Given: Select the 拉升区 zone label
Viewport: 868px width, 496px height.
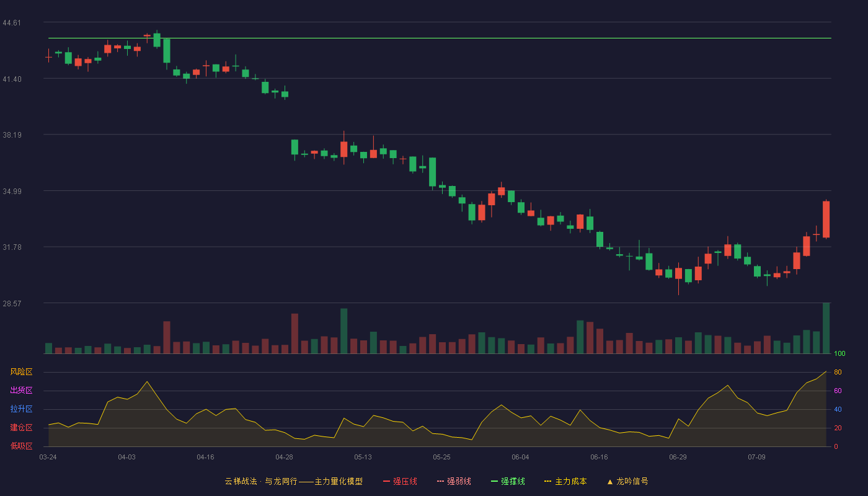Looking at the screenshot, I should coord(21,409).
